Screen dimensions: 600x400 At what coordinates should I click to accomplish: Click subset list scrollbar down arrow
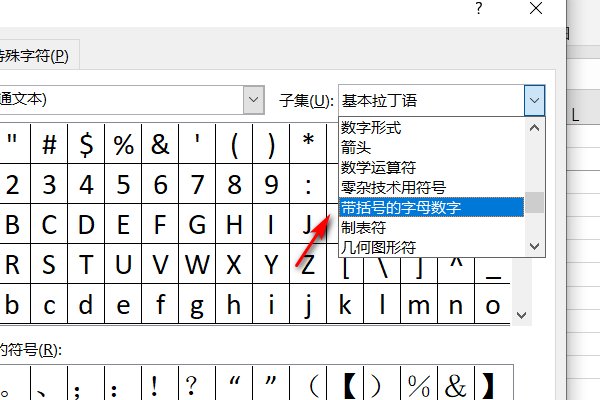(x=535, y=246)
